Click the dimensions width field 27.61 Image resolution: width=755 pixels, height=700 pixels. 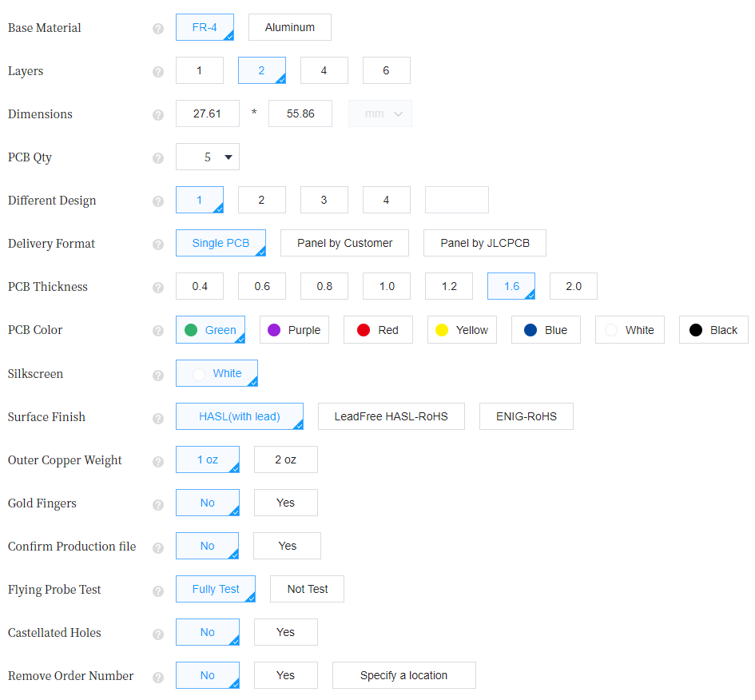[208, 113]
